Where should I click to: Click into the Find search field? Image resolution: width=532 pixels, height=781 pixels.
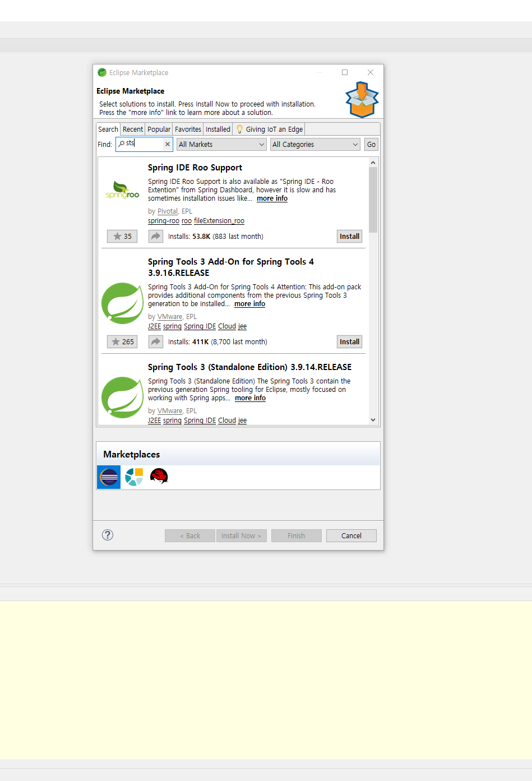(144, 145)
